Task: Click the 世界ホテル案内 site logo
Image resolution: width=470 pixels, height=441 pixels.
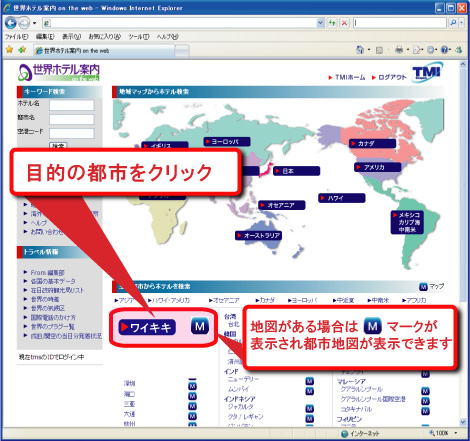Action: pos(59,72)
